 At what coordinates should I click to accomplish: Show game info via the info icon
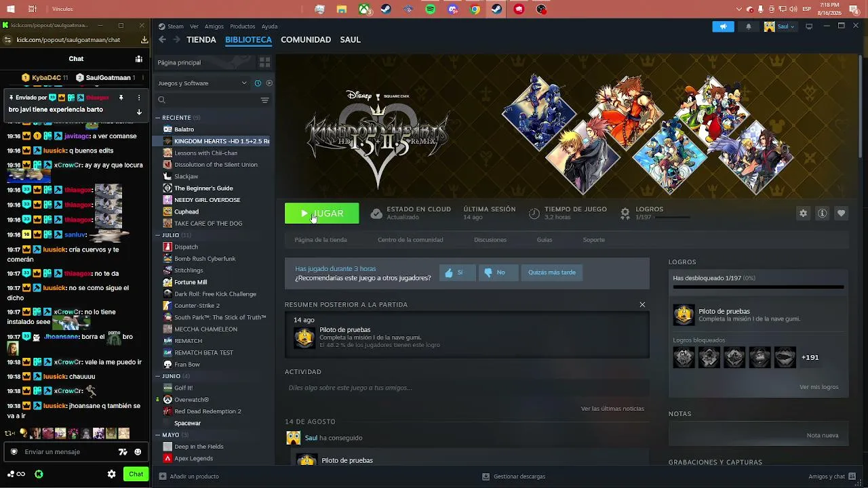click(x=822, y=213)
